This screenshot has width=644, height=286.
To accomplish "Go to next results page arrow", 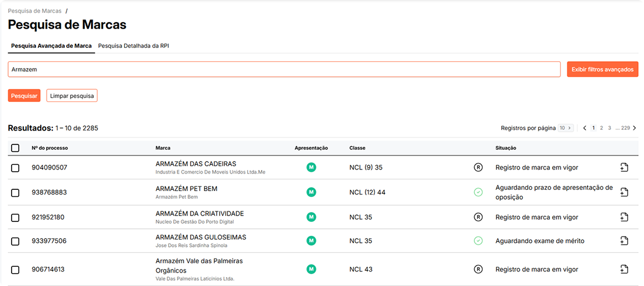I will (635, 128).
